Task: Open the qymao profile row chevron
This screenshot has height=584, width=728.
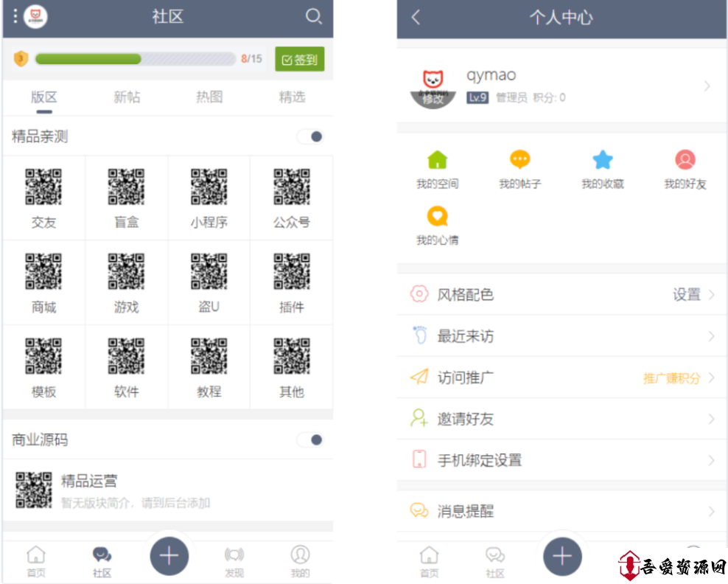Action: pos(707,86)
